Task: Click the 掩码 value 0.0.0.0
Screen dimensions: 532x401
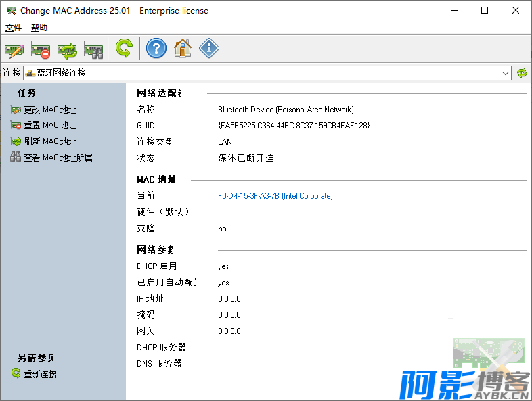Action: pos(229,315)
